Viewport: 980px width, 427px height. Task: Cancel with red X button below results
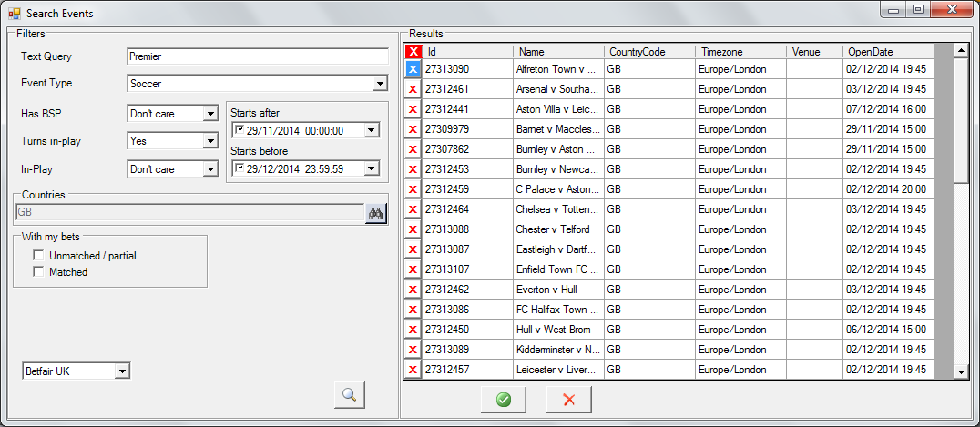click(x=569, y=400)
